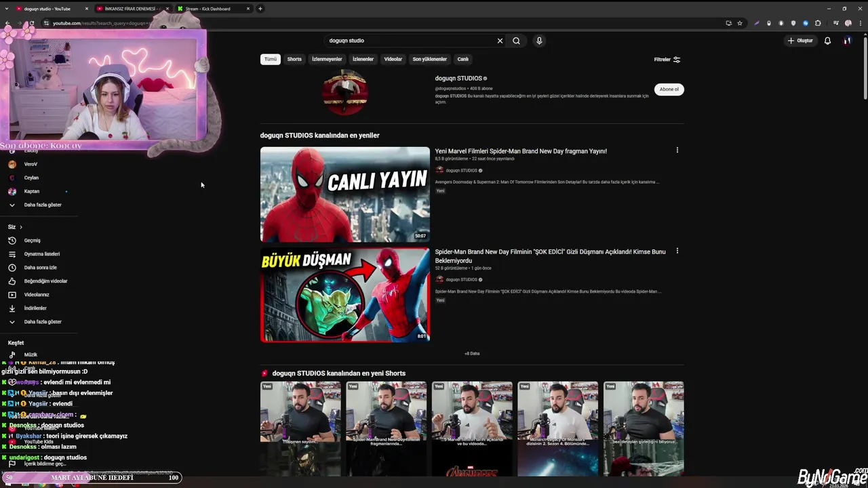
Task: Open the Monarch Legacy Of Monsters Short
Action: tap(558, 428)
